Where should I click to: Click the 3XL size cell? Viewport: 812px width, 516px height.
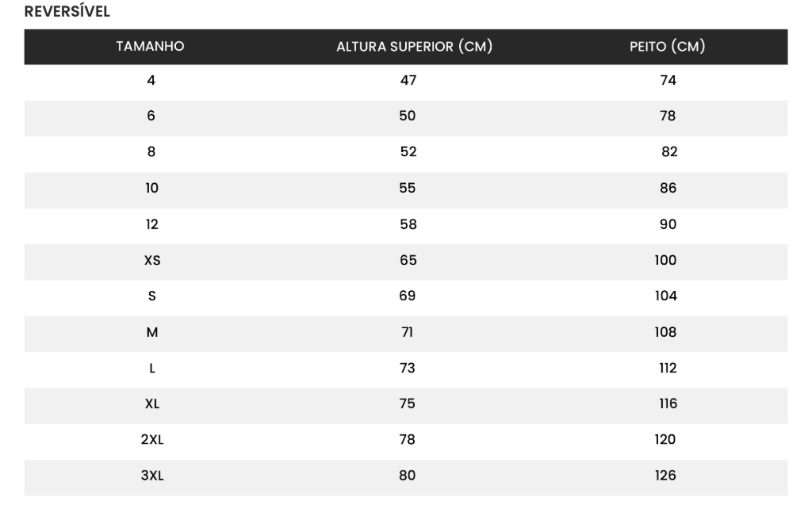(151, 476)
